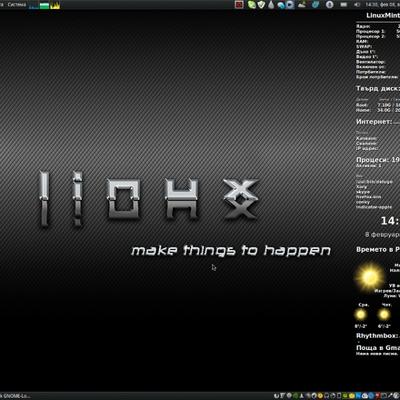Click the blue play-arrow tray icon

(290, 5)
